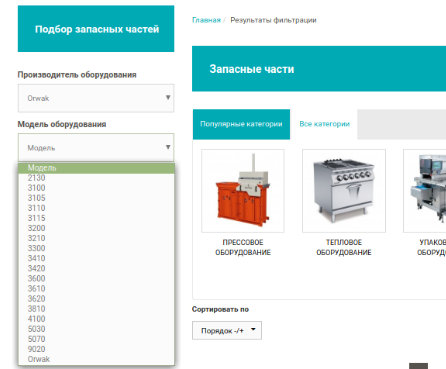Open the ТЕПЛОВОЕ ОБОРУДОВАНИЕ category link
Viewport: 446px width, 369px height.
(x=344, y=247)
